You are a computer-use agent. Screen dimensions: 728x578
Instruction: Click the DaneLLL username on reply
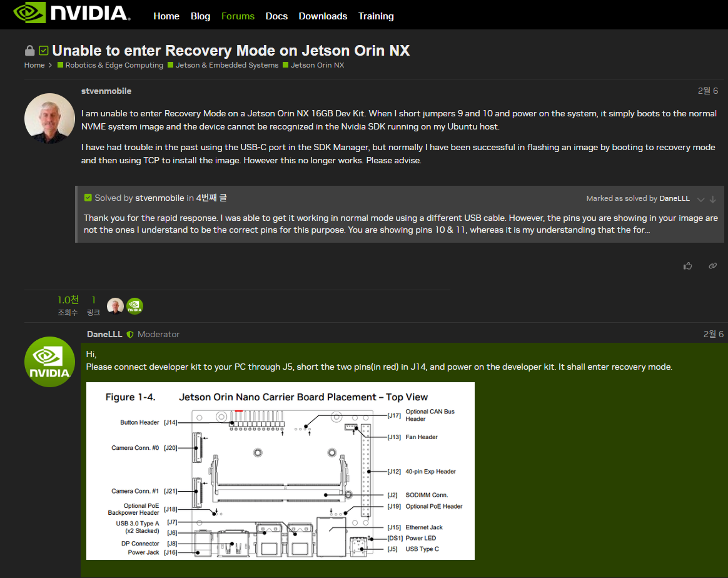[x=104, y=334]
